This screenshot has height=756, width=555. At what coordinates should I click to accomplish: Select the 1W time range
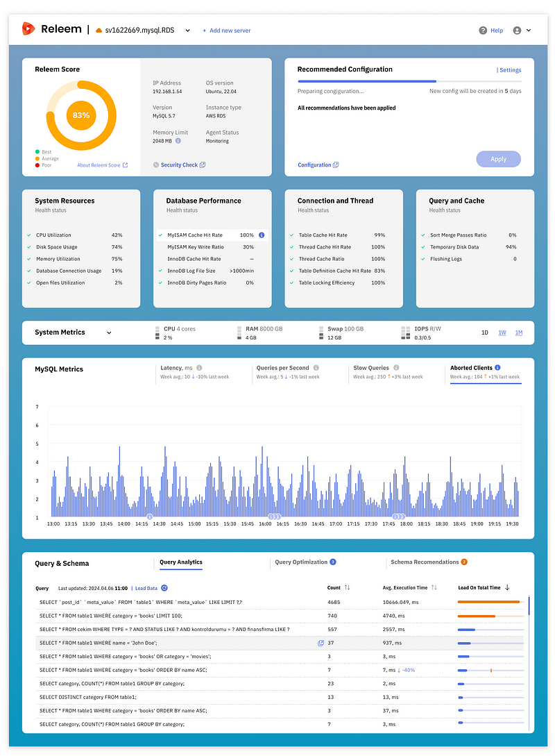tap(502, 333)
